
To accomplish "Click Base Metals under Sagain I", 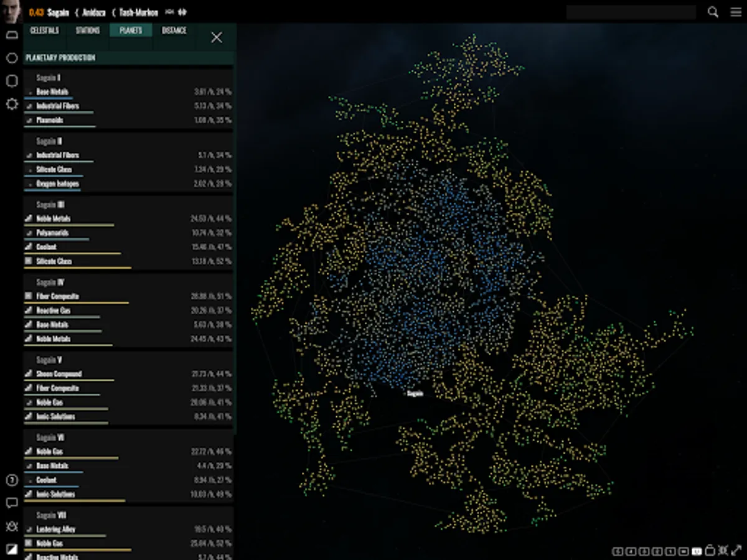I will pyautogui.click(x=52, y=91).
